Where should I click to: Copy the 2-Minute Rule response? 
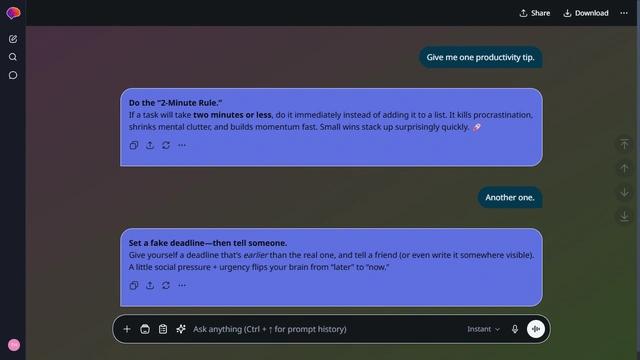coord(134,145)
